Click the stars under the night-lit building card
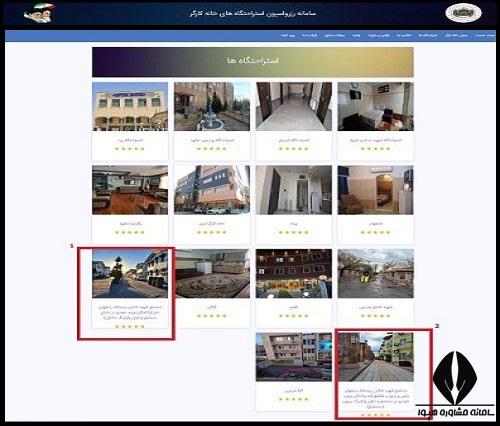500x426 pixels. (294, 315)
